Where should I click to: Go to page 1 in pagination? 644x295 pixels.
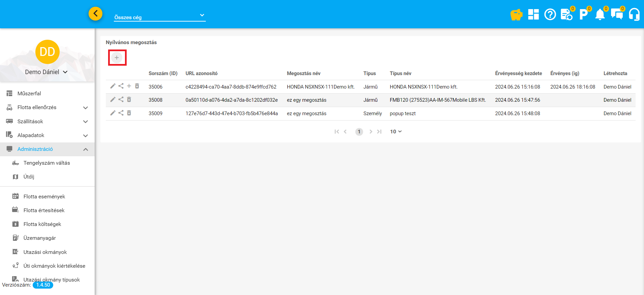point(359,132)
